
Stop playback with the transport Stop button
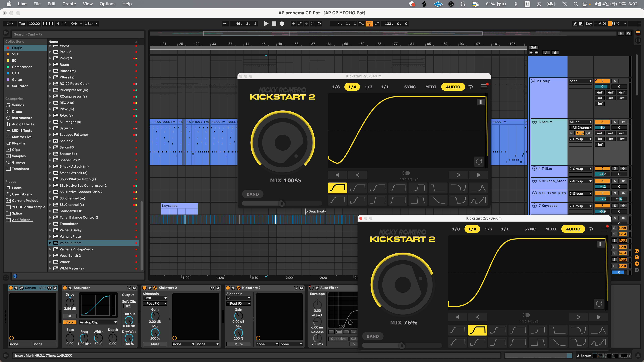[274, 24]
